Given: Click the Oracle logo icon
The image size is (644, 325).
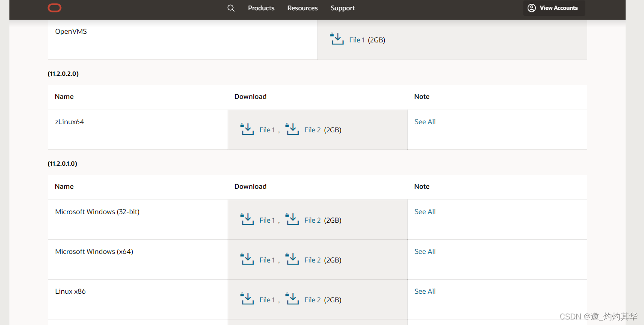Looking at the screenshot, I should point(54,8).
